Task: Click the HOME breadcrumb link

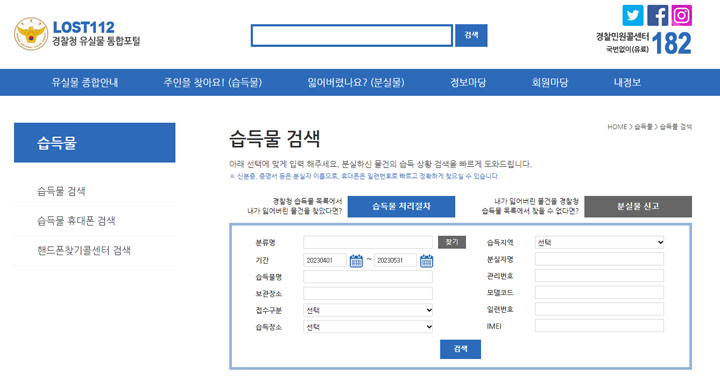Action: click(617, 127)
